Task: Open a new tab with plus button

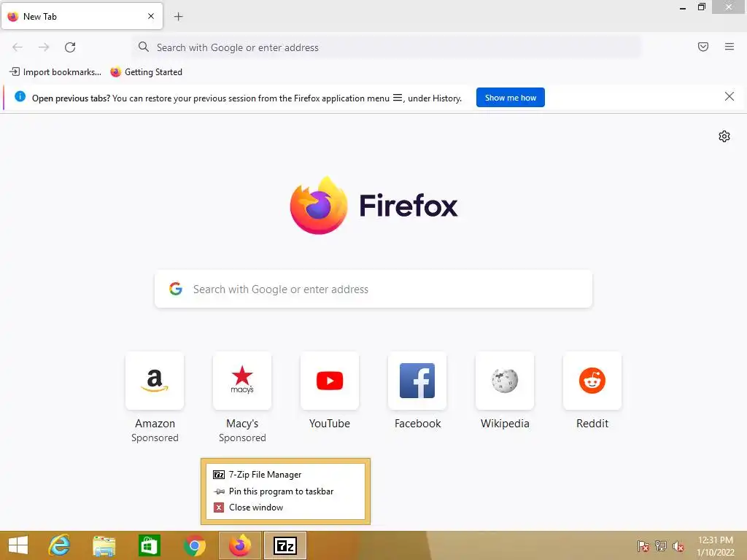Action: pyautogui.click(x=179, y=17)
